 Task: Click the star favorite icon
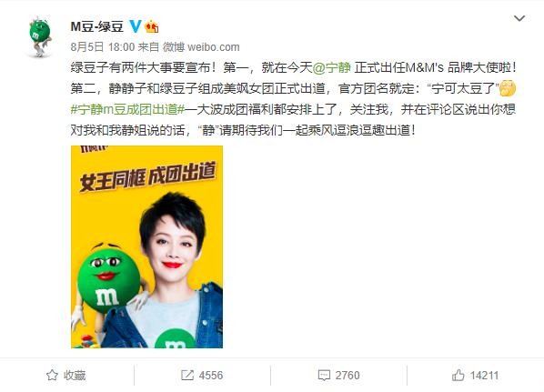click(x=52, y=375)
